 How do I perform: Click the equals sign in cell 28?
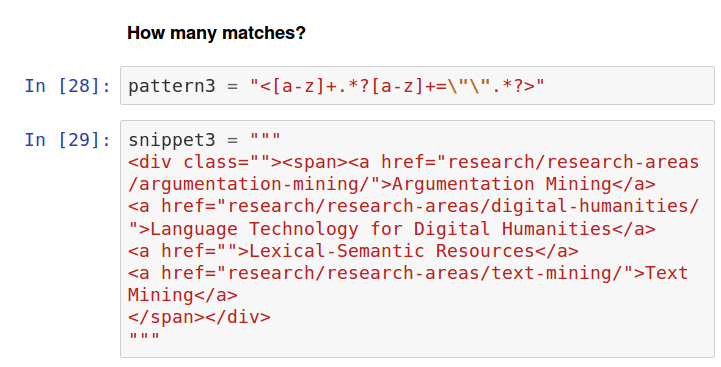pos(232,86)
